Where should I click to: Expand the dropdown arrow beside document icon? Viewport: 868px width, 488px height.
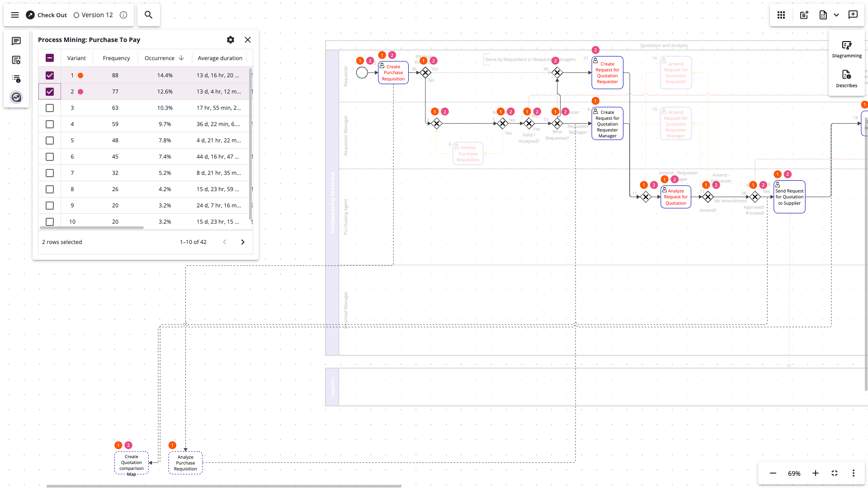pyautogui.click(x=836, y=15)
